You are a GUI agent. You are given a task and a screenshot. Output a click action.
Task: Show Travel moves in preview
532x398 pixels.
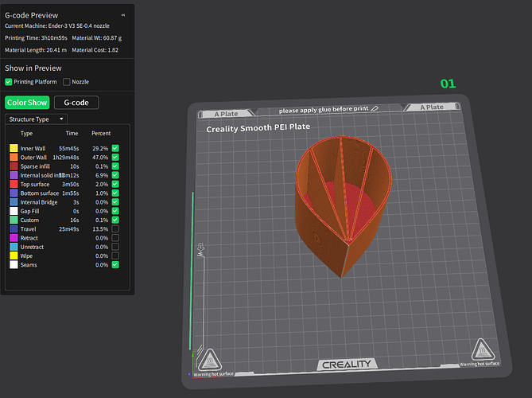115,229
